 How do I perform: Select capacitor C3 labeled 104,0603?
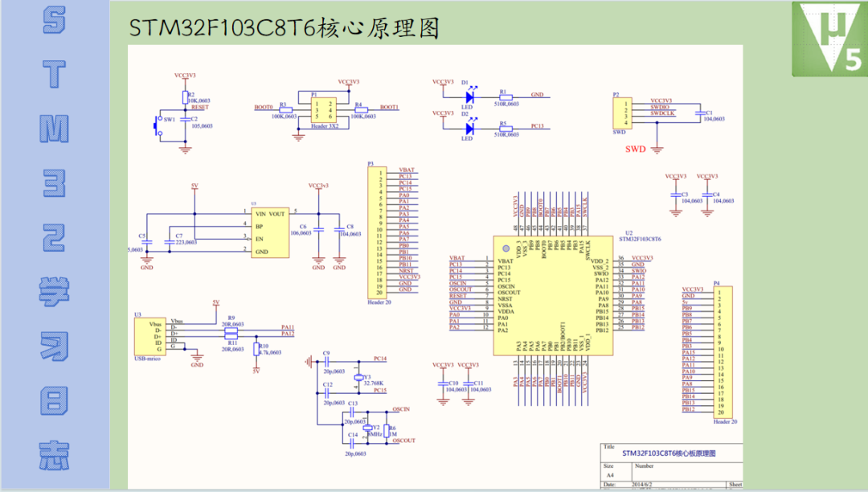tap(675, 195)
